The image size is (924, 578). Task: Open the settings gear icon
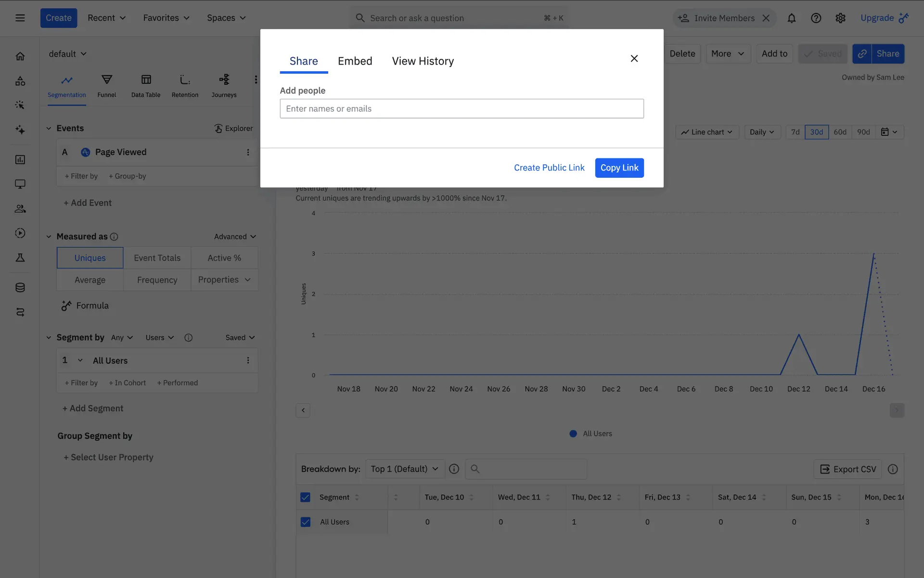pyautogui.click(x=840, y=18)
